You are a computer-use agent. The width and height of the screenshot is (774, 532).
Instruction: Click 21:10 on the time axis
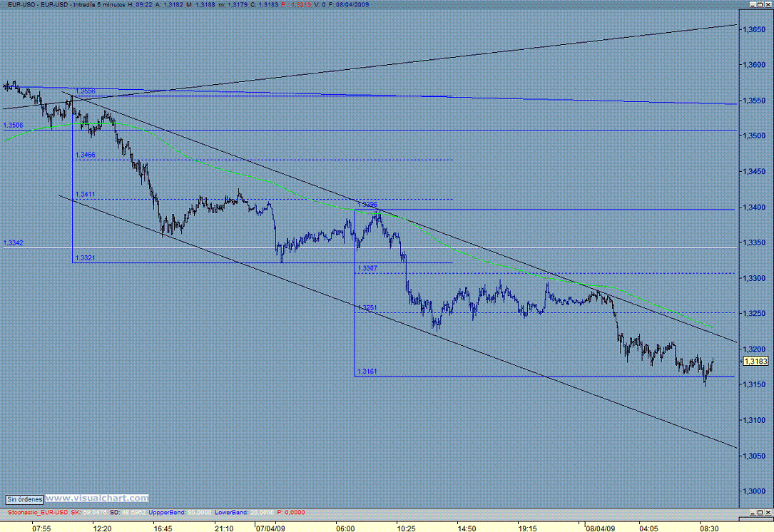224,528
